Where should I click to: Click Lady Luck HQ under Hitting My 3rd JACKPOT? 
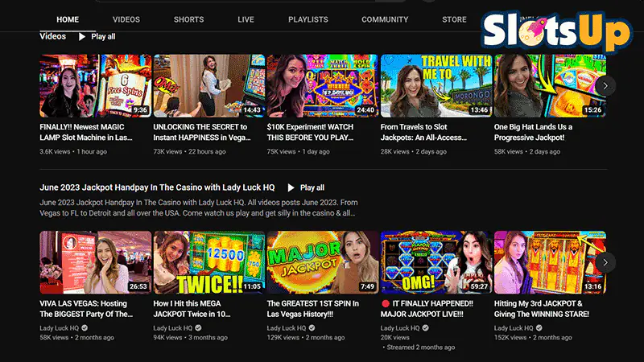point(514,328)
